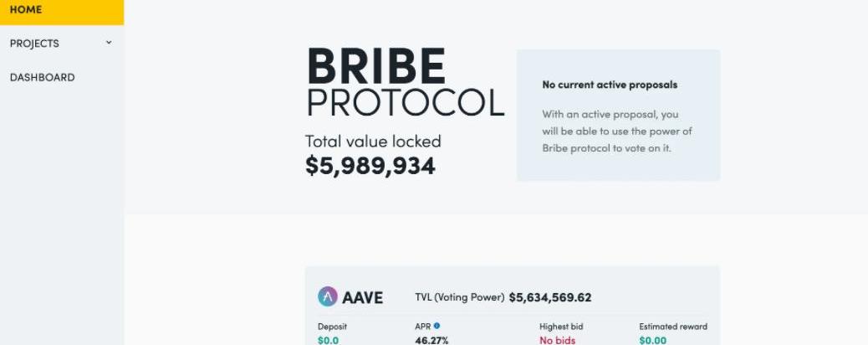Viewport: 868px width, 345px height.
Task: Click the TVL (Voting Power) label
Action: pos(459,297)
